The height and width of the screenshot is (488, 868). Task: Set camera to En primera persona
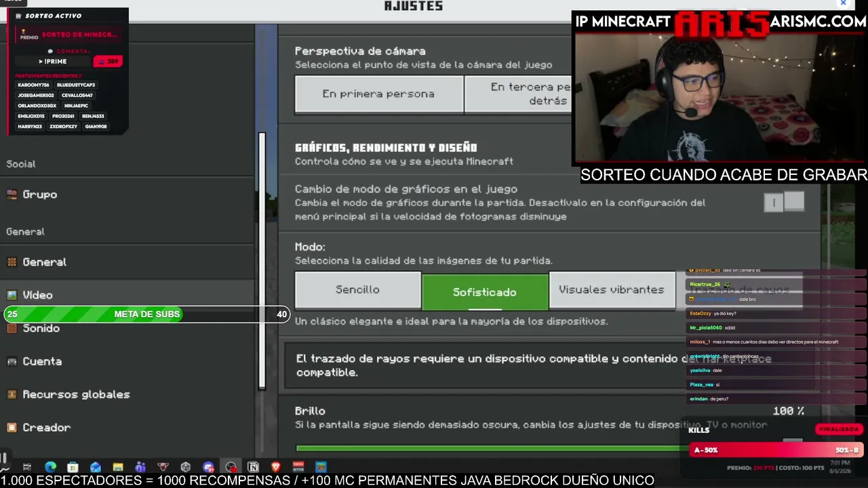pos(378,94)
